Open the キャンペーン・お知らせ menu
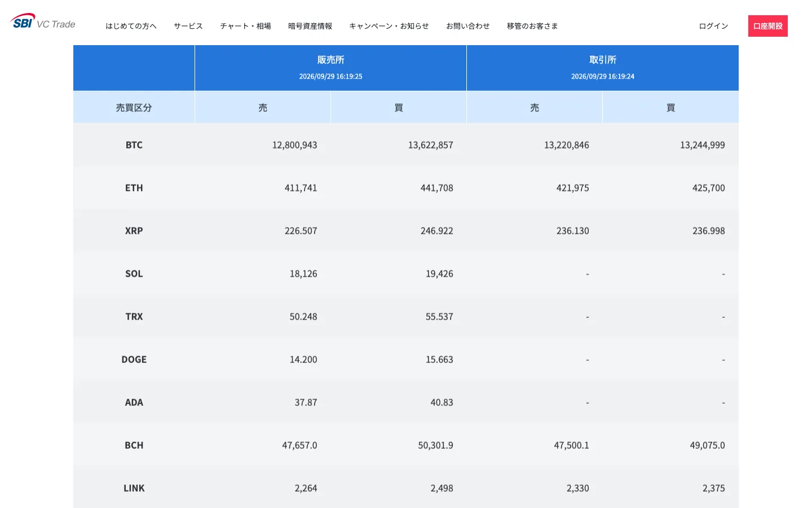812x508 pixels. 389,26
